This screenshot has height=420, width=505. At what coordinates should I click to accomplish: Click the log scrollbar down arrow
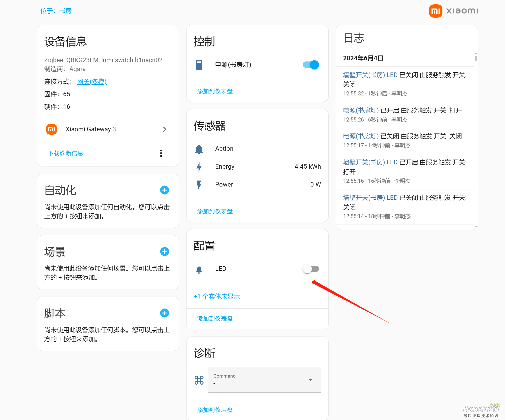476,227
